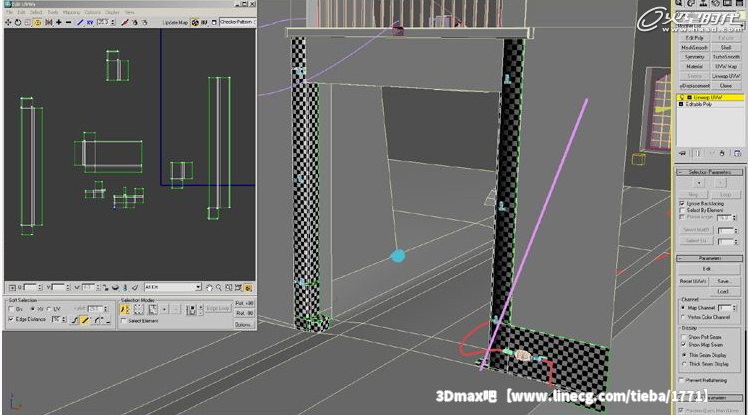Click the Options... button in Edit UVWs

pos(243,325)
